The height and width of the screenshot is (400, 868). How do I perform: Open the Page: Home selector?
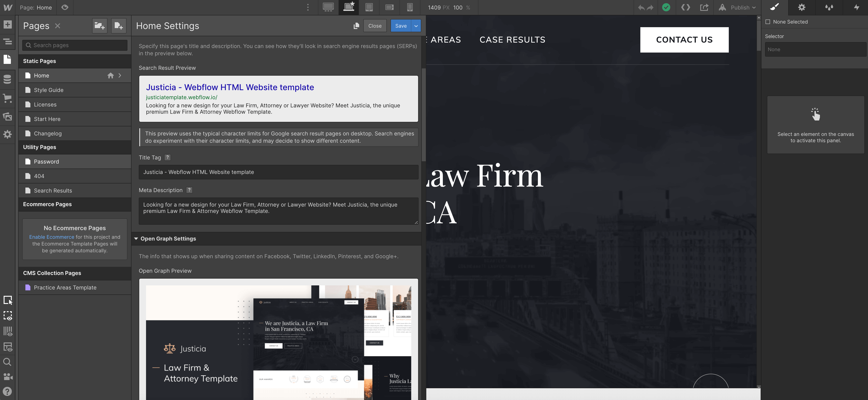click(x=36, y=7)
